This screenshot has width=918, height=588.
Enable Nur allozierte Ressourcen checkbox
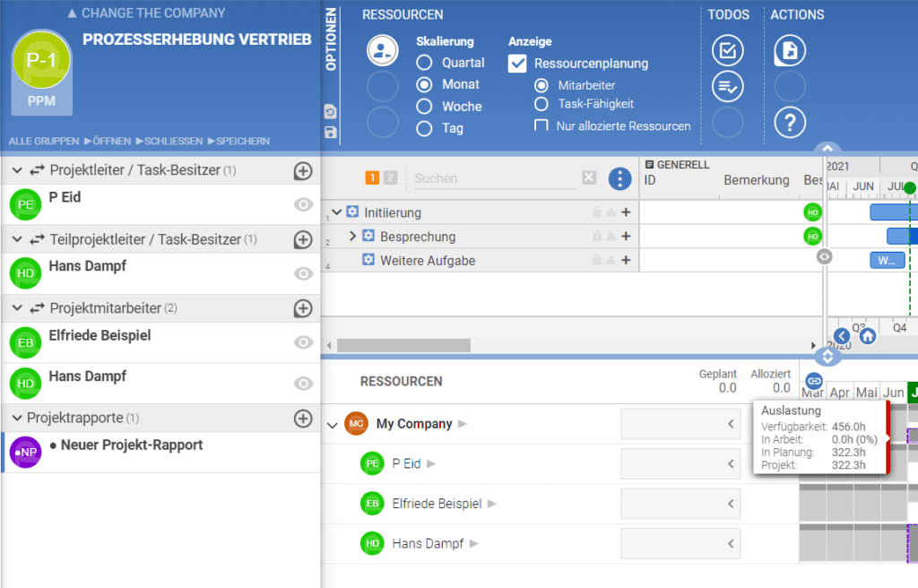(x=541, y=125)
